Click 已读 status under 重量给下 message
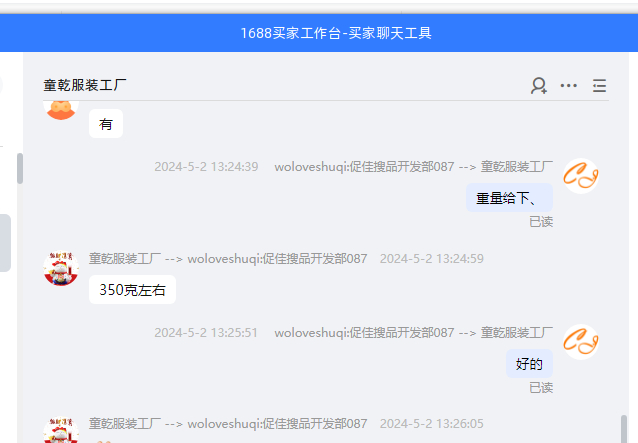The width and height of the screenshot is (638, 443). pyautogui.click(x=540, y=222)
